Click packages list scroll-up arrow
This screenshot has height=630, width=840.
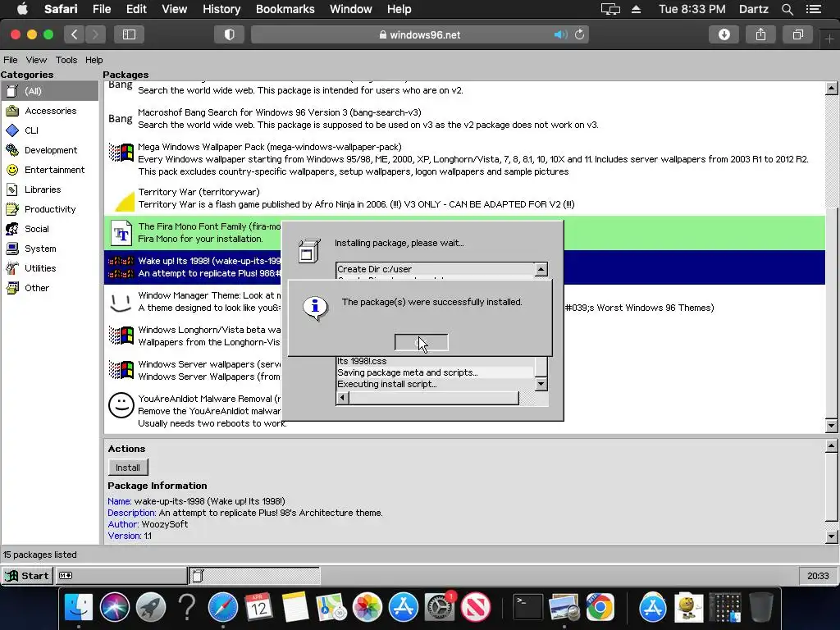(x=832, y=89)
